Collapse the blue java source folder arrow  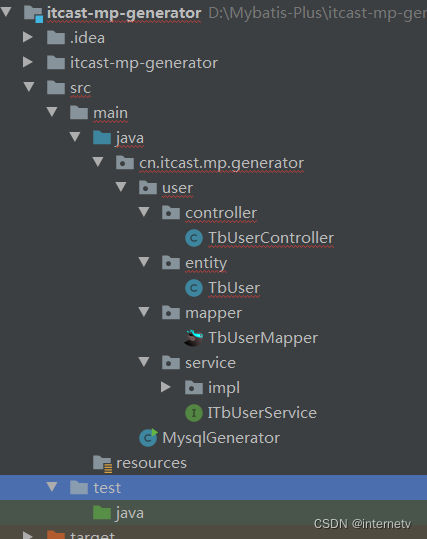pyautogui.click(x=75, y=137)
